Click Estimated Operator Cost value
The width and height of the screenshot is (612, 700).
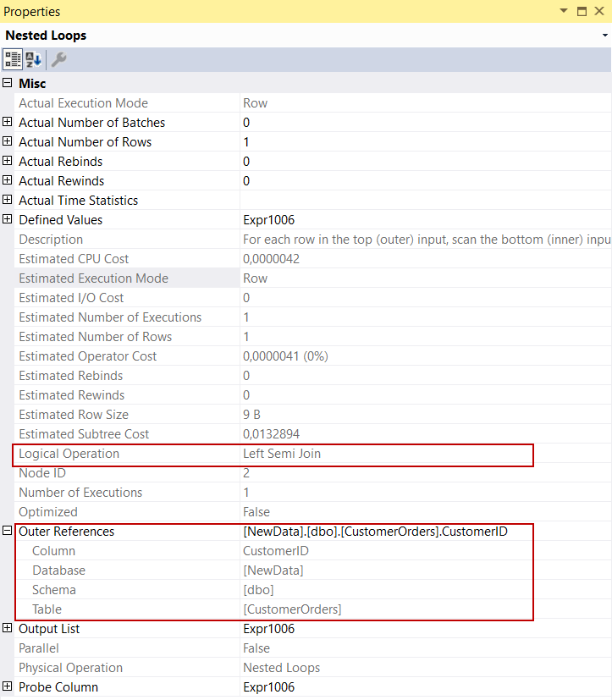286,356
